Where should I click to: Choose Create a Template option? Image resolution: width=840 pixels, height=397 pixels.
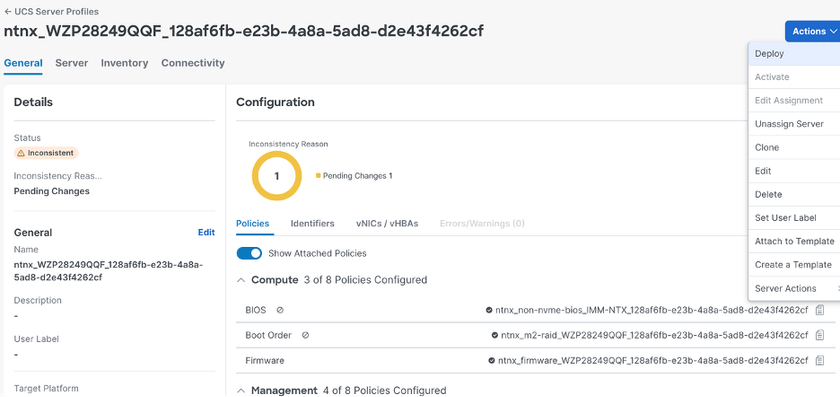[x=794, y=265]
